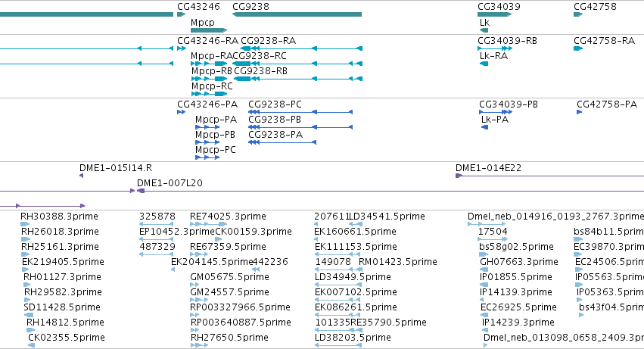Select transcript CG42758-RA label
644x349 pixels.
coord(604,41)
